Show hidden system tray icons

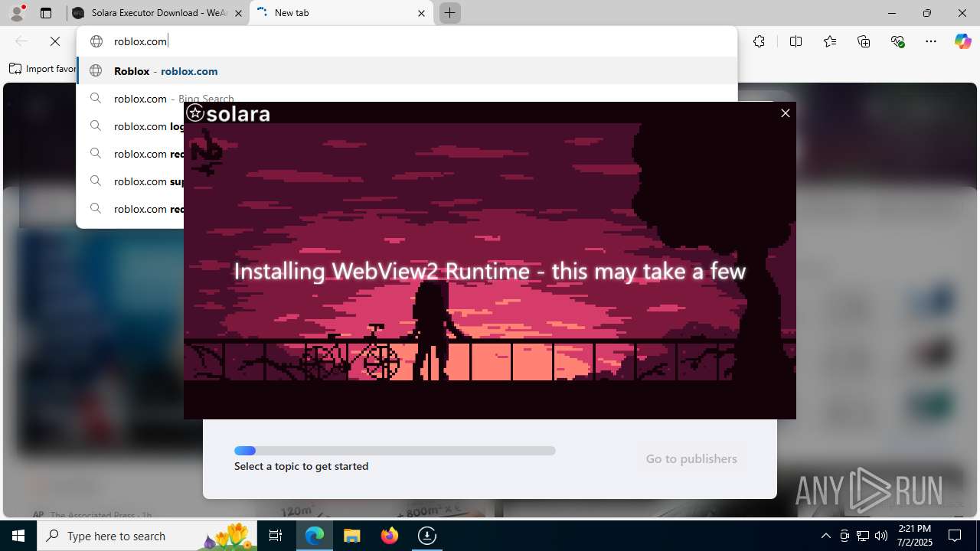(825, 536)
